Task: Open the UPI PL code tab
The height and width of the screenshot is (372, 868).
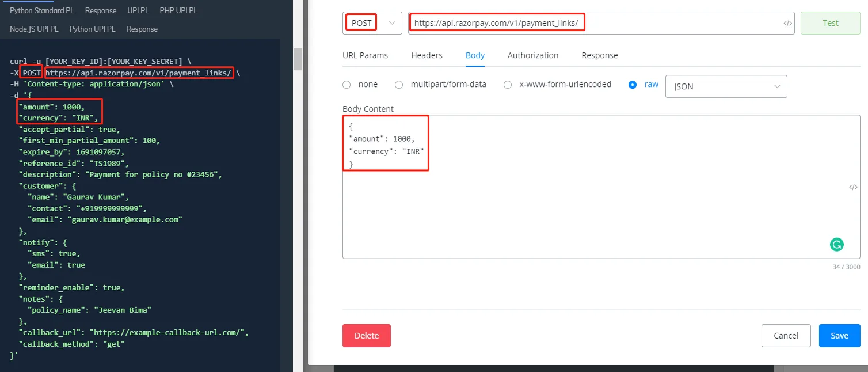Action: click(x=138, y=10)
